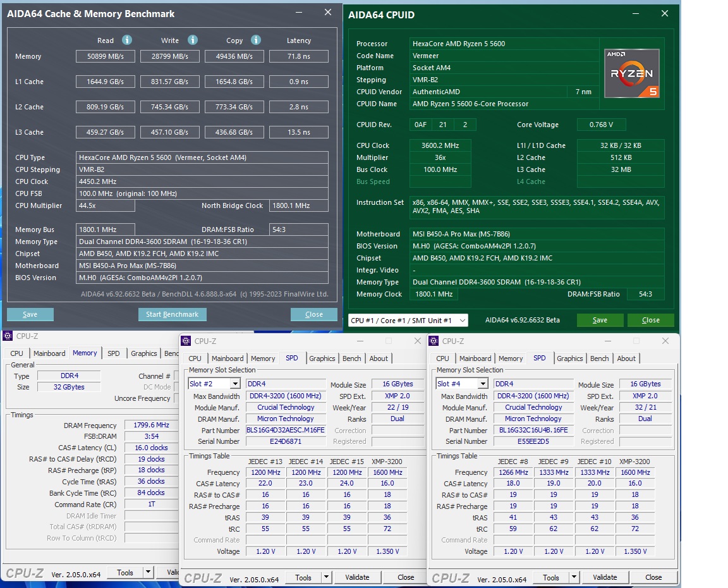Open CPU tab in CPU-Z Slot #4 window

[443, 358]
